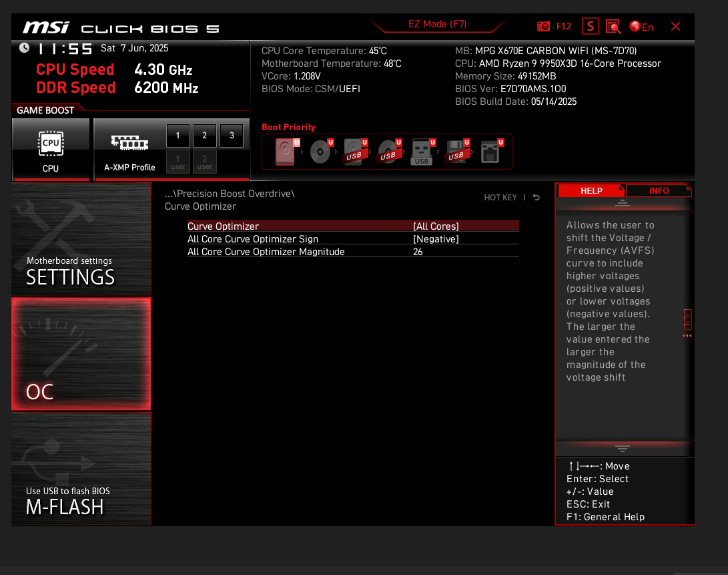Close the BIOS with the X icon
728x575 pixels.
tap(675, 27)
